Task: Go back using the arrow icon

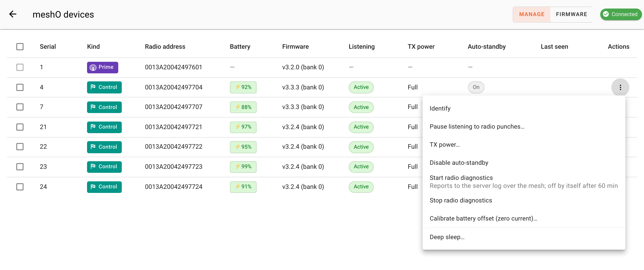Action: (x=13, y=14)
